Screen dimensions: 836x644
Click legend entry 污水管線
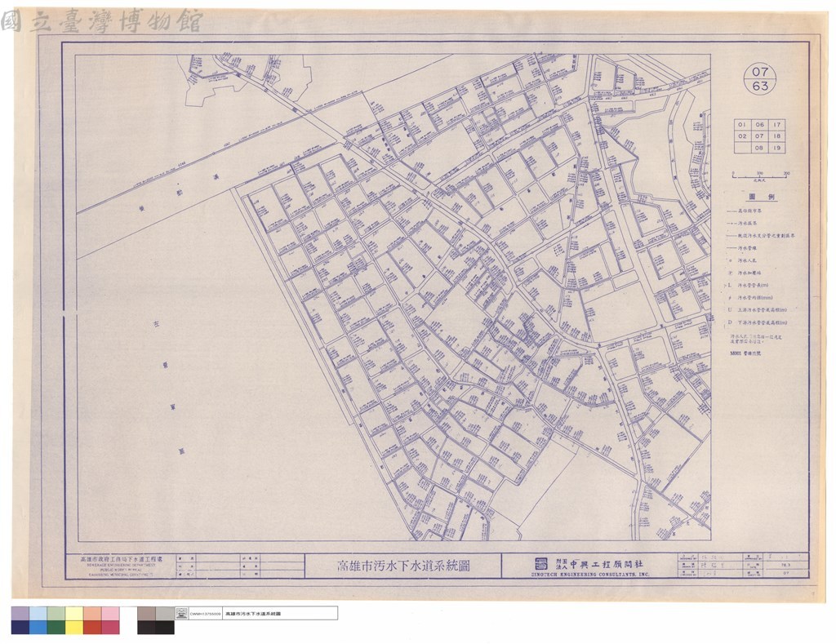[x=743, y=248]
